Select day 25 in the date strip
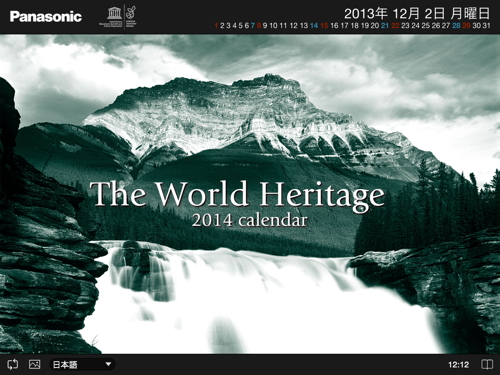 426,25
